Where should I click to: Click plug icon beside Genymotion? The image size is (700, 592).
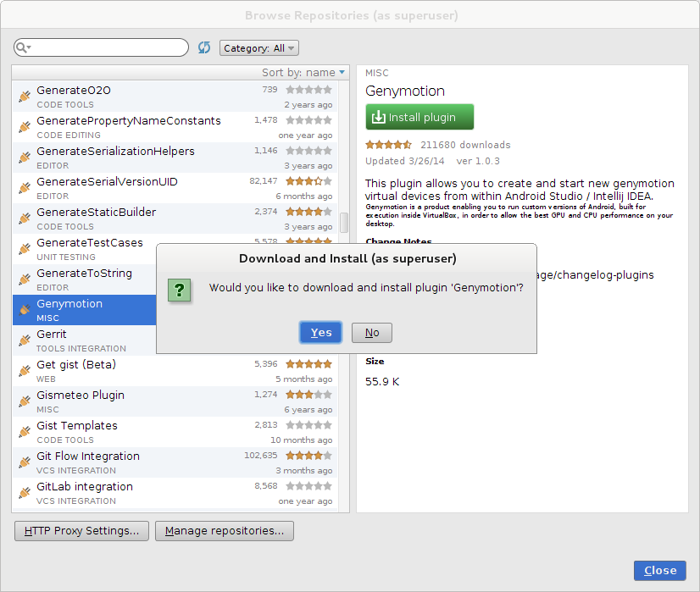click(x=25, y=310)
